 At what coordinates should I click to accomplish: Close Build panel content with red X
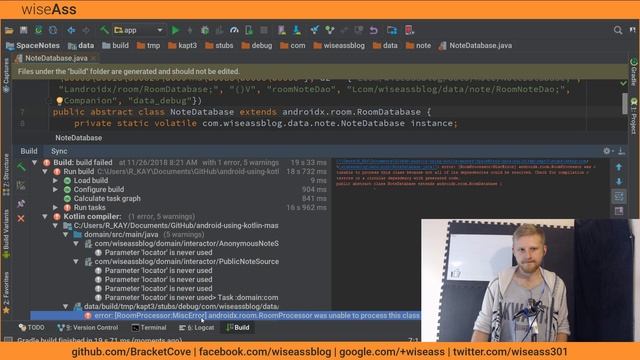click(21, 219)
